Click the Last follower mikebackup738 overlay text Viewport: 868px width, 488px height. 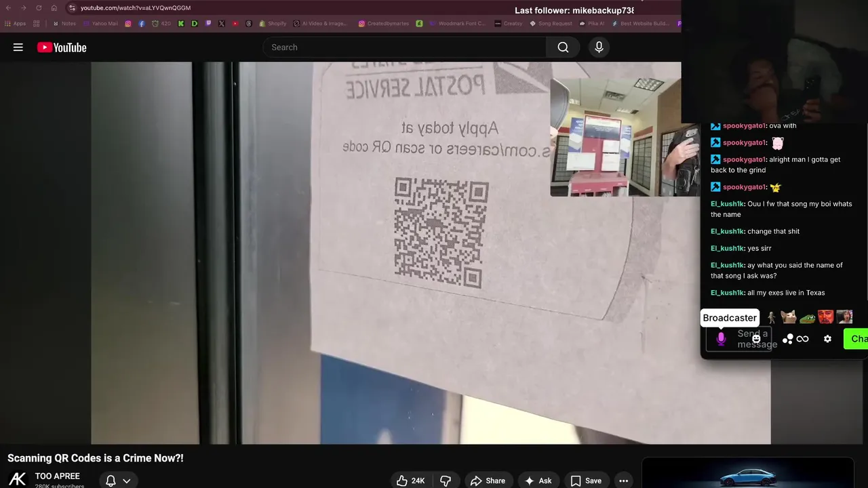[x=574, y=10]
